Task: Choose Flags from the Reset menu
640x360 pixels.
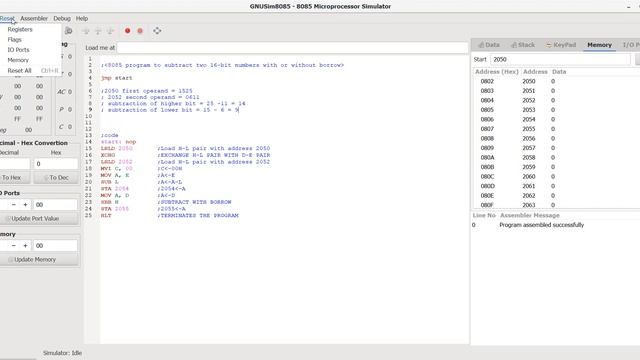Action: coord(14,40)
